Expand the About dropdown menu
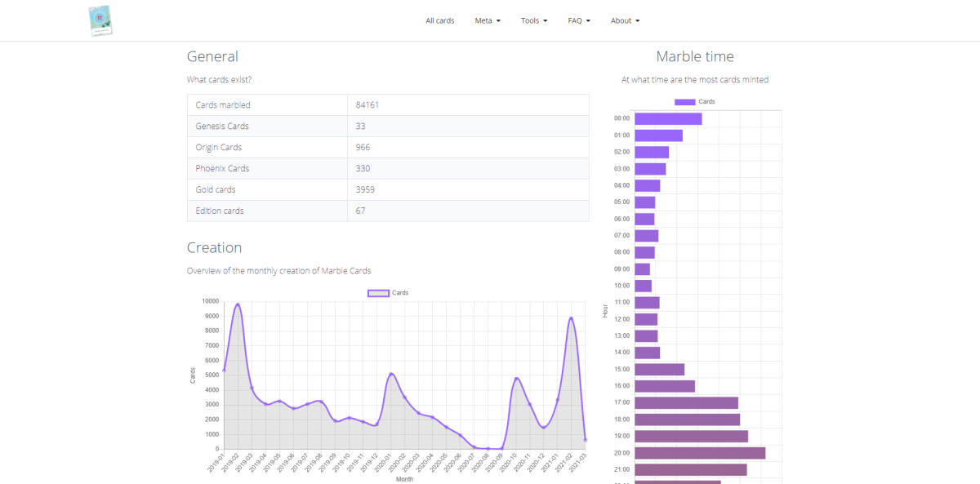The width and height of the screenshot is (980, 484). tap(625, 20)
